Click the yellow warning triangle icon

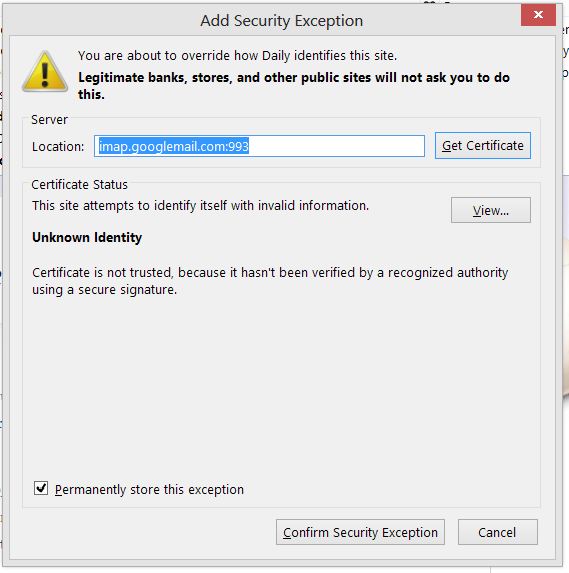45,72
